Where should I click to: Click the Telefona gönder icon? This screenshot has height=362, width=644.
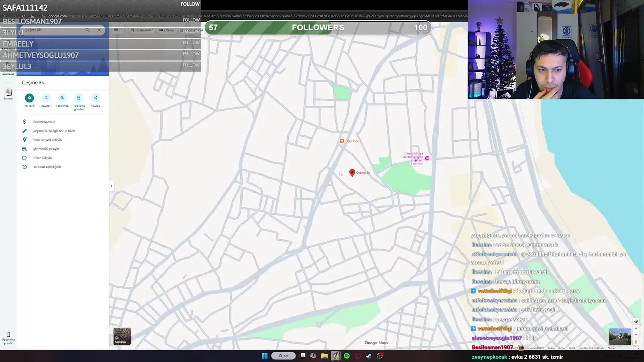pyautogui.click(x=79, y=98)
